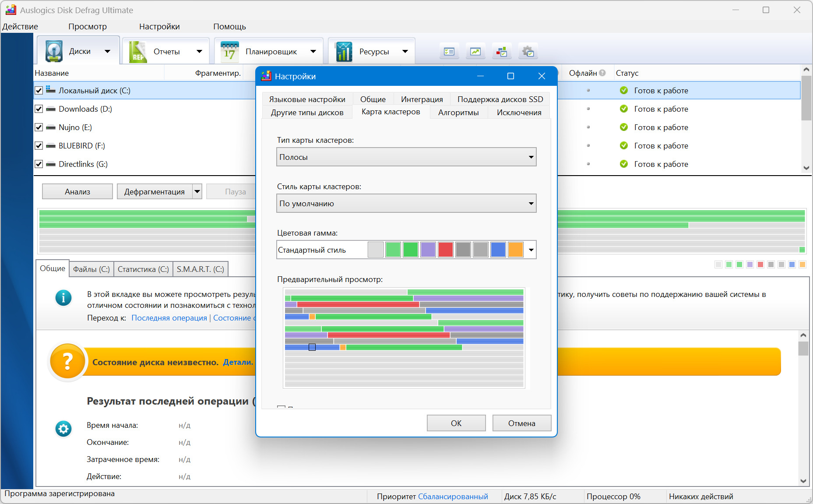This screenshot has height=504, width=813.
Task: Uncheck the Локальный диск (C:) checkbox
Action: [39, 91]
